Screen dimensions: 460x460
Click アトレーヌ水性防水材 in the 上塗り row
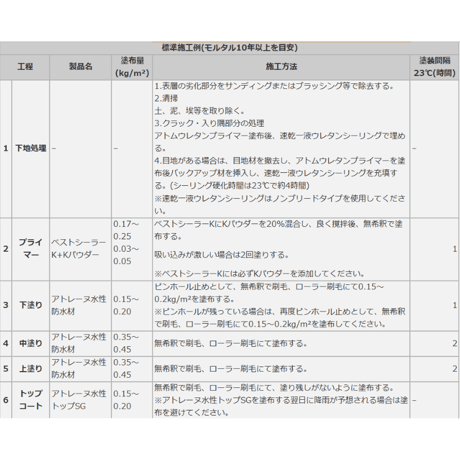coord(79,369)
